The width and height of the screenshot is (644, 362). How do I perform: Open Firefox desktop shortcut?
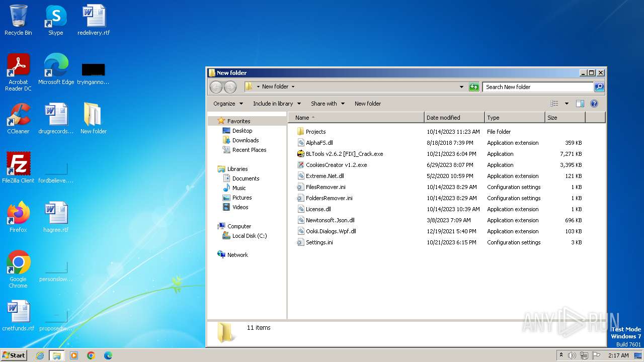[18, 217]
